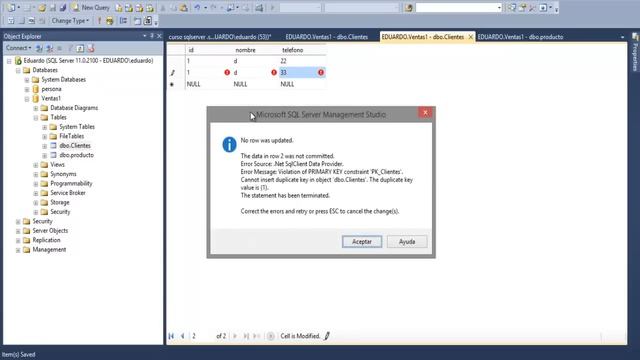Click the current row position field
This screenshot has width=640, height=360.
click(x=202, y=336)
